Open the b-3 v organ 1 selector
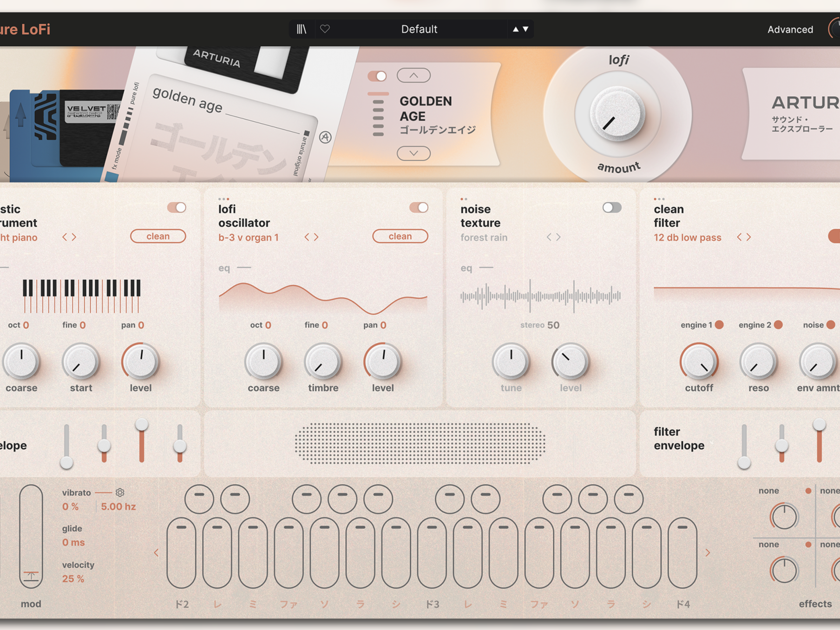The width and height of the screenshot is (840, 630). 249,237
